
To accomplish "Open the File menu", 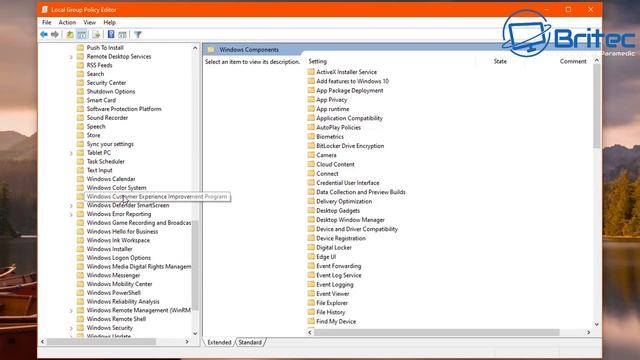I will [x=47, y=22].
